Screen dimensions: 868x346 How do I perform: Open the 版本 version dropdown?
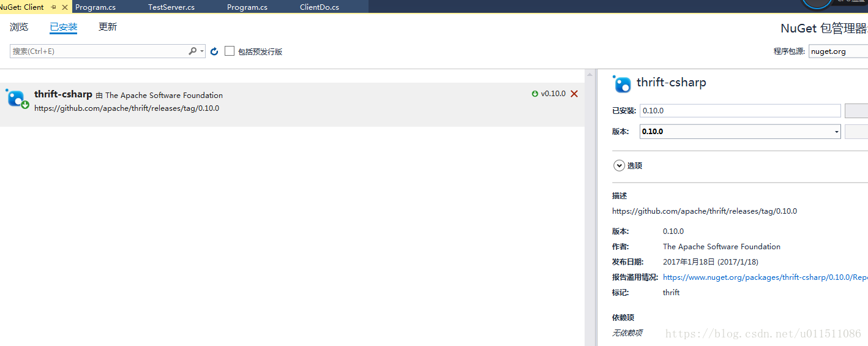point(740,131)
